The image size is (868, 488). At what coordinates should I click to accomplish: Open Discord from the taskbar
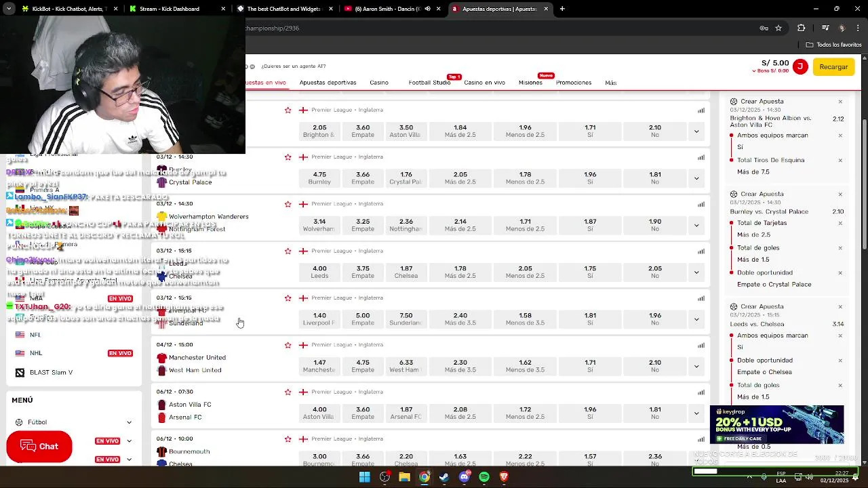click(x=464, y=477)
